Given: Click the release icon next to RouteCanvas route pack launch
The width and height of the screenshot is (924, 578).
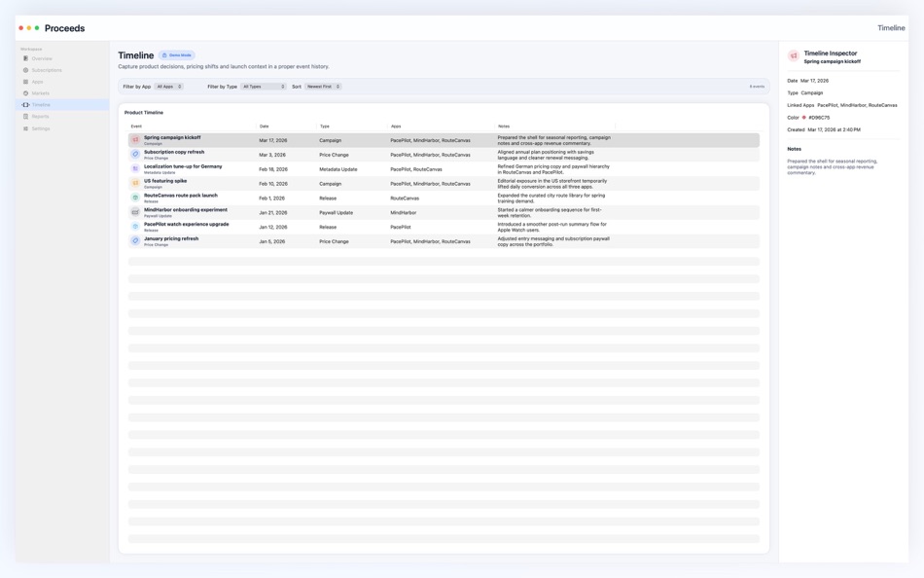Looking at the screenshot, I should click(x=133, y=198).
